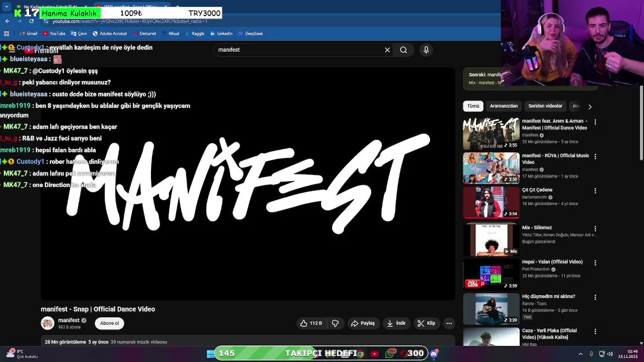Viewport: 644px width, 362px height.
Task: Open Windows Start menu
Action: tap(210, 354)
